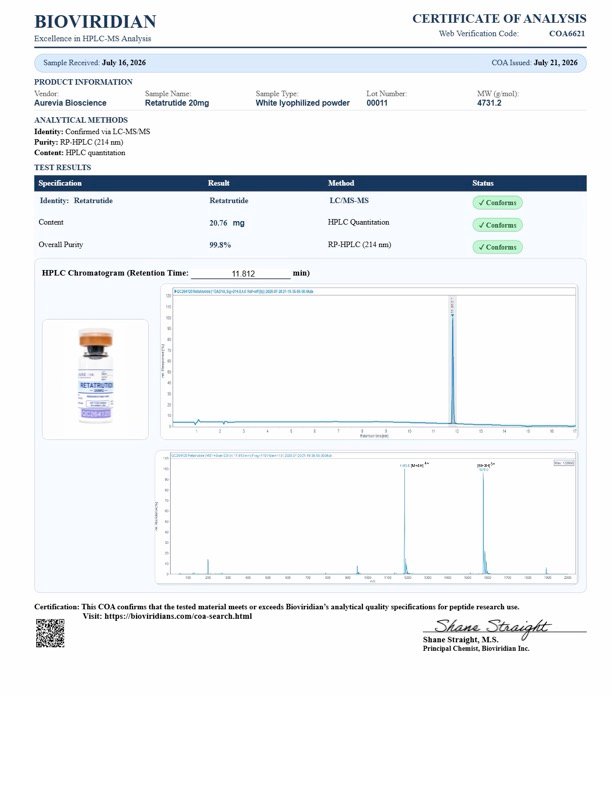Click the Principal Chemist, Bioviridian Inc. title
The height and width of the screenshot is (792, 612).
tap(476, 649)
